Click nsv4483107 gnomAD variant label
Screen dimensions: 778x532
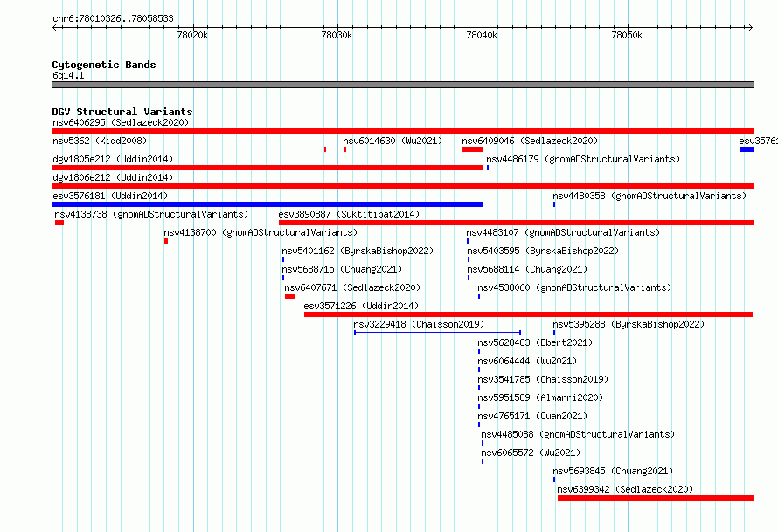tap(563, 232)
